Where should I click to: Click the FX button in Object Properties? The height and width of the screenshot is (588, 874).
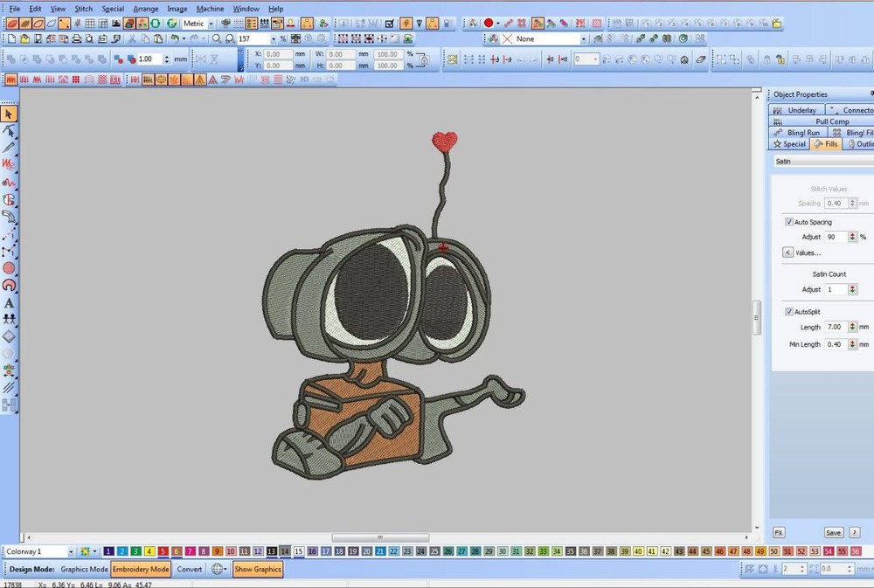[779, 533]
